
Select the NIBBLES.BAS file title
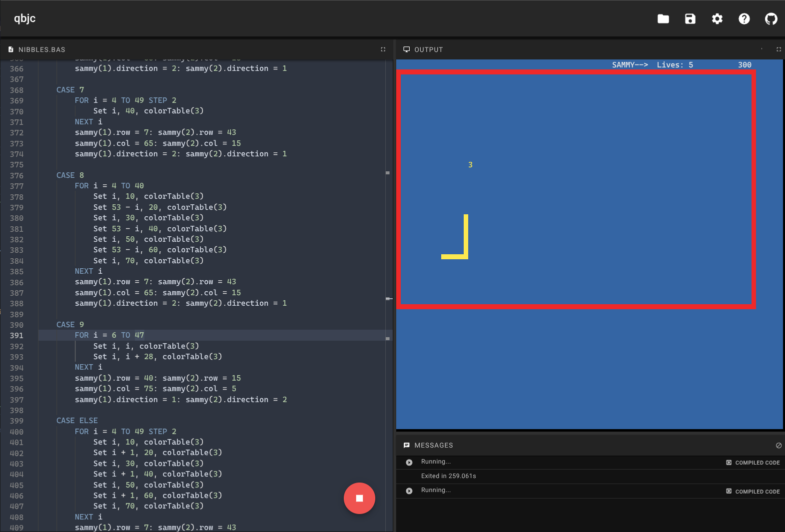[x=41, y=49]
